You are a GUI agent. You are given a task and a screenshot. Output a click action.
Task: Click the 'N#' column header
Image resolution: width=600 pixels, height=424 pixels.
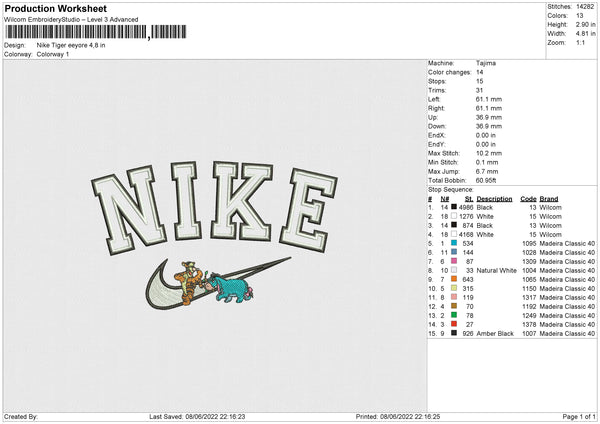click(x=445, y=199)
